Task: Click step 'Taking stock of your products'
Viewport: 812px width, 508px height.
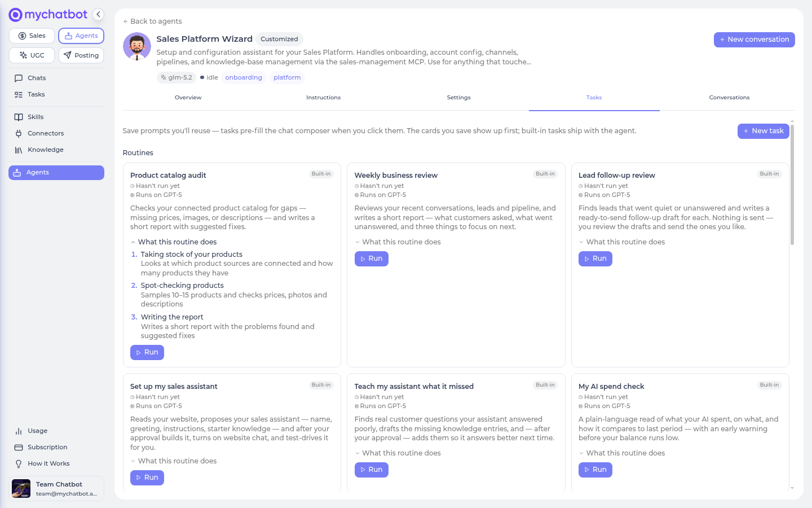Action: pos(192,255)
